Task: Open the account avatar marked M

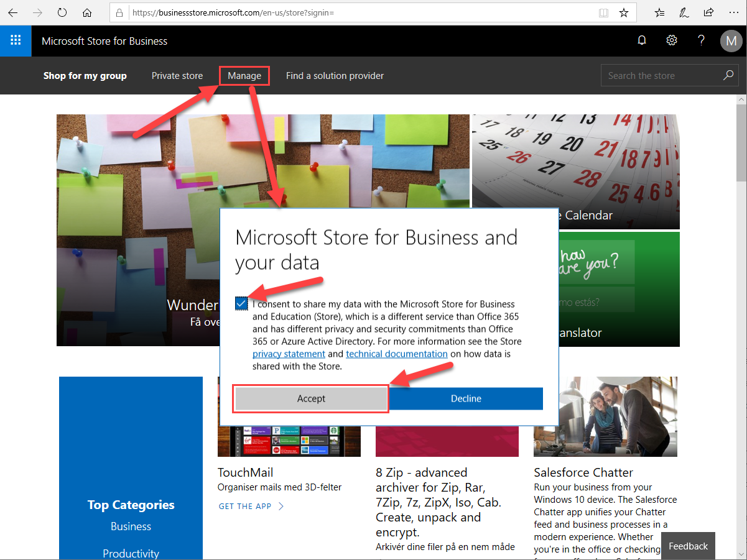Action: tap(731, 41)
